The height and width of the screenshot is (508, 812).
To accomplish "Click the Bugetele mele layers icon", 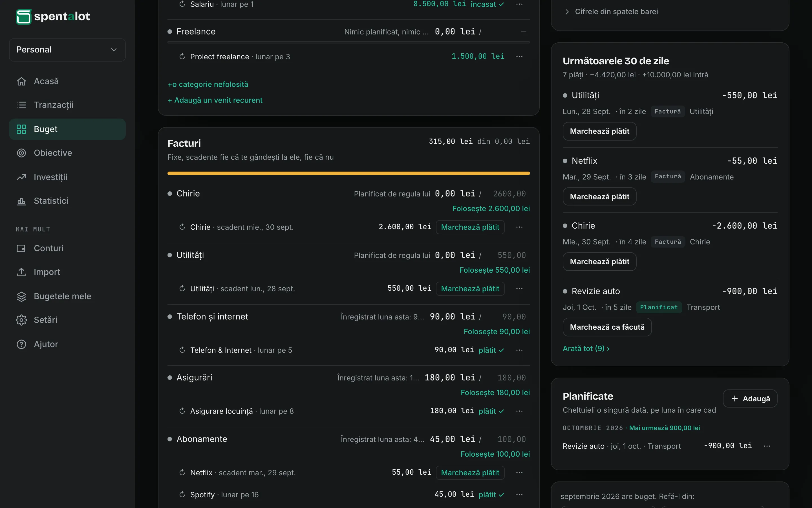I will pyautogui.click(x=21, y=296).
